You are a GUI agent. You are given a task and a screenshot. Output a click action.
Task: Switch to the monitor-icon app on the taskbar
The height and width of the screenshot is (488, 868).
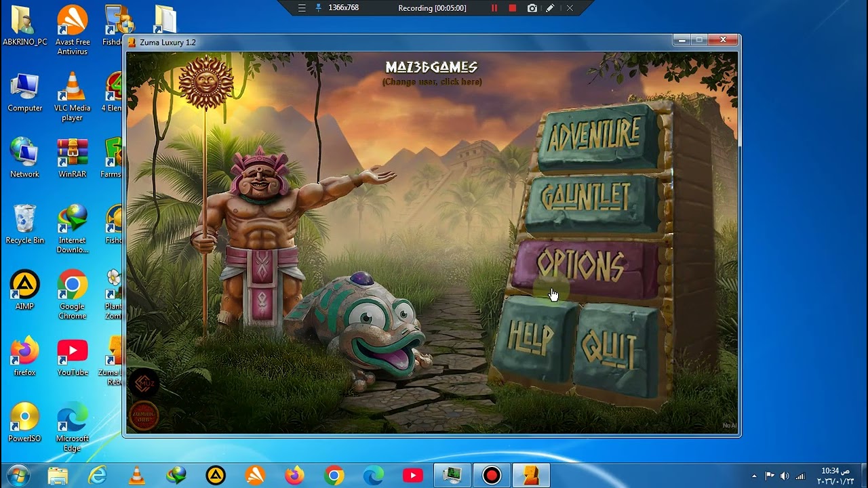click(x=452, y=476)
